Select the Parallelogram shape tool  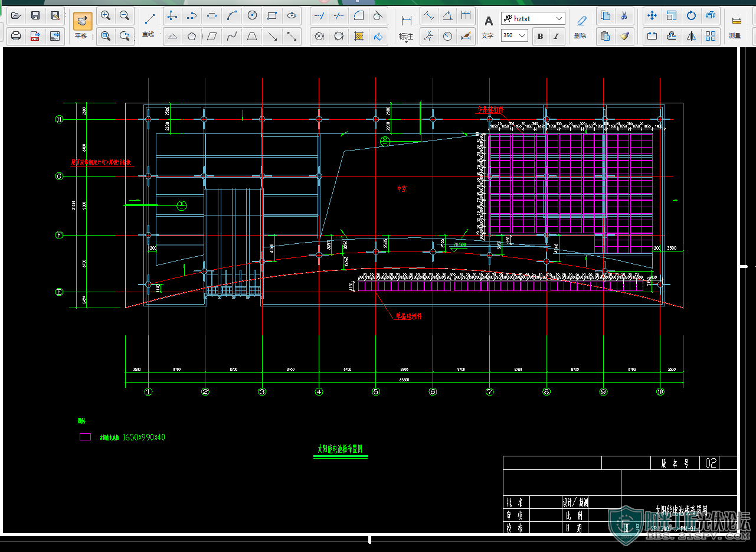pos(212,36)
